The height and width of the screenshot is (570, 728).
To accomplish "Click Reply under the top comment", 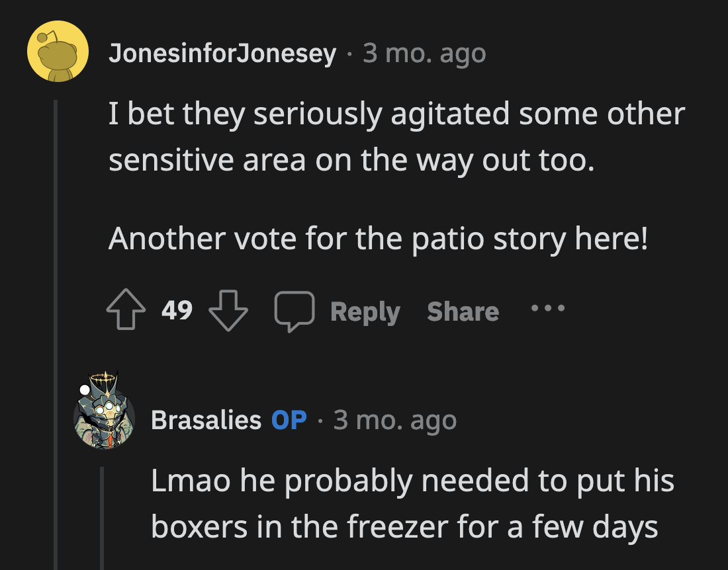I will 365,311.
